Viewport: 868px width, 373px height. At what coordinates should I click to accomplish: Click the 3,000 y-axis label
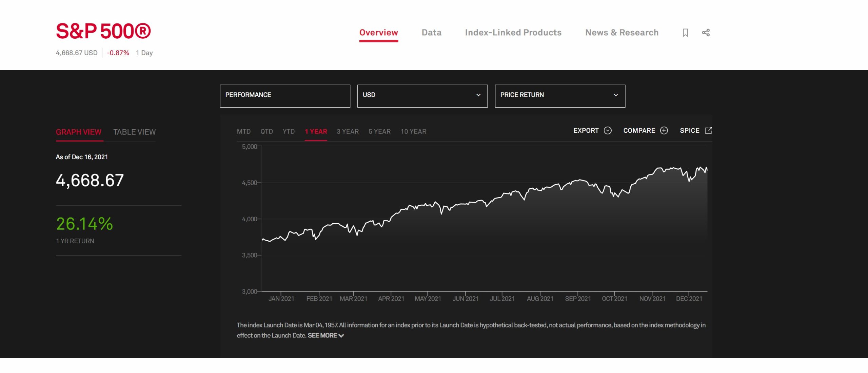click(249, 292)
